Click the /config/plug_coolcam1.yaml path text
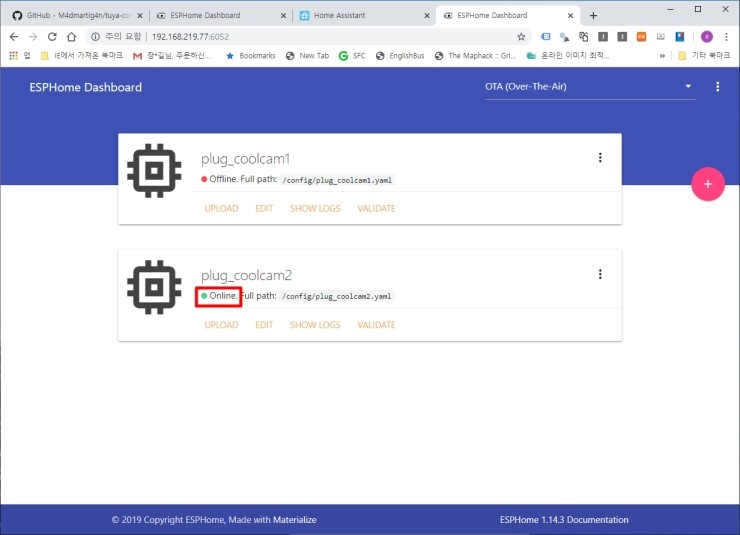 [337, 180]
